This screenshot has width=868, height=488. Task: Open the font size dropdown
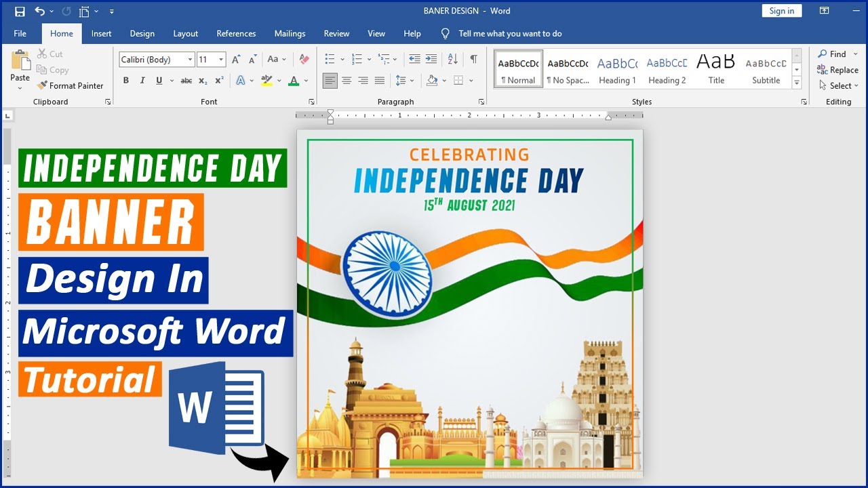click(221, 60)
